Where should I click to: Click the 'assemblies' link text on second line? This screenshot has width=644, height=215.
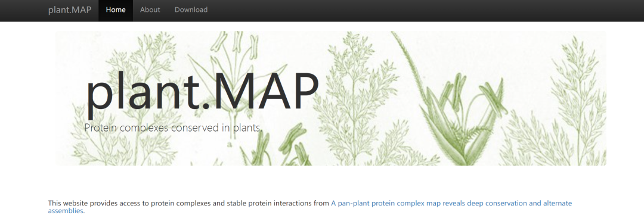point(66,211)
